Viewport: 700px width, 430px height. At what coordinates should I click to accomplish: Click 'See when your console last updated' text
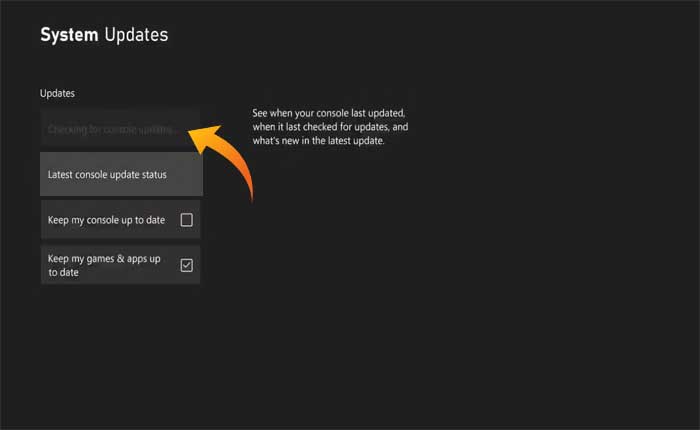click(x=328, y=113)
